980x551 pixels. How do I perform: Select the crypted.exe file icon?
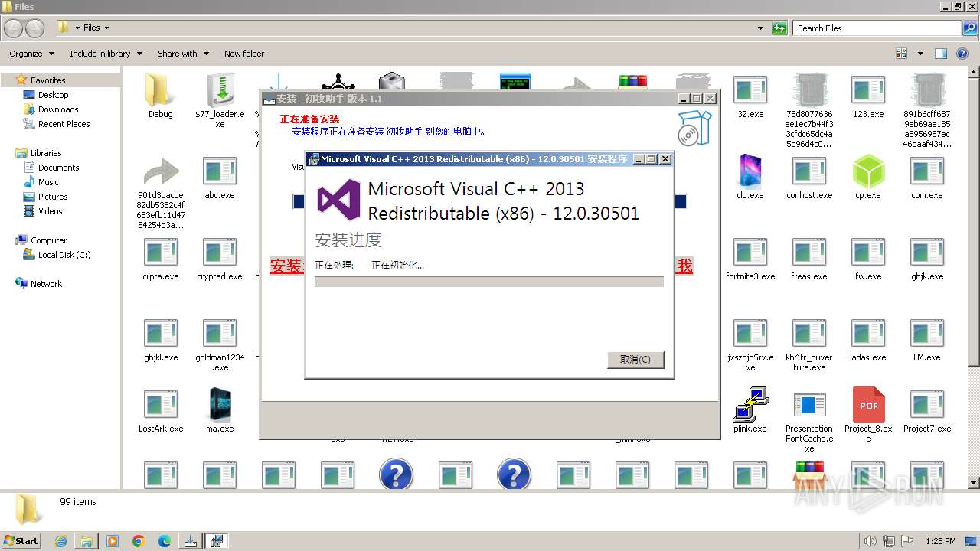click(220, 253)
